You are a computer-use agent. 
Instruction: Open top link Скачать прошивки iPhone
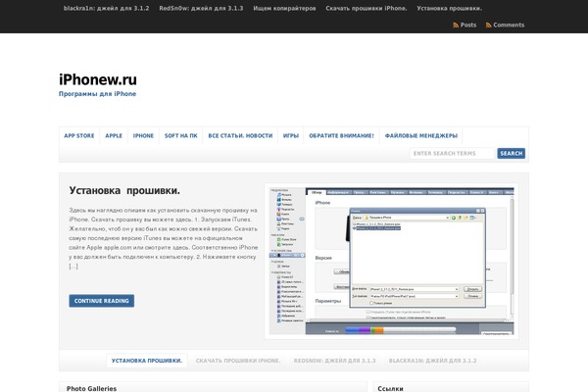coord(366,8)
